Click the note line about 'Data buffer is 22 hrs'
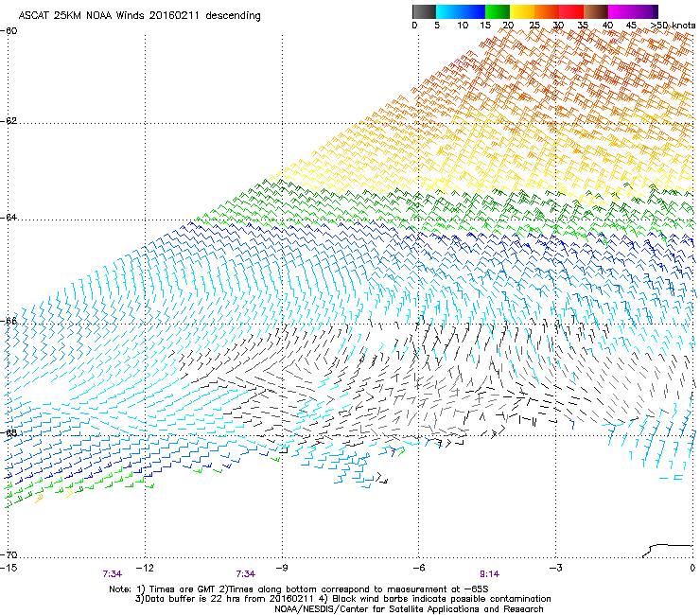The image size is (700, 615). coord(342,599)
